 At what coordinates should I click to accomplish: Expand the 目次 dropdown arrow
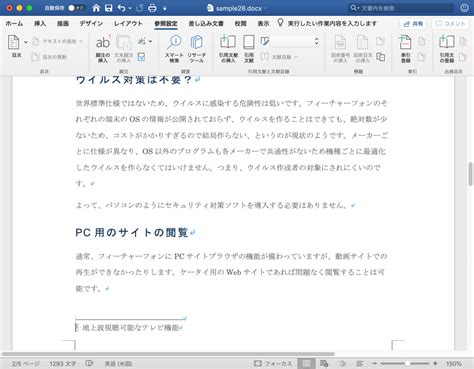[x=26, y=42]
